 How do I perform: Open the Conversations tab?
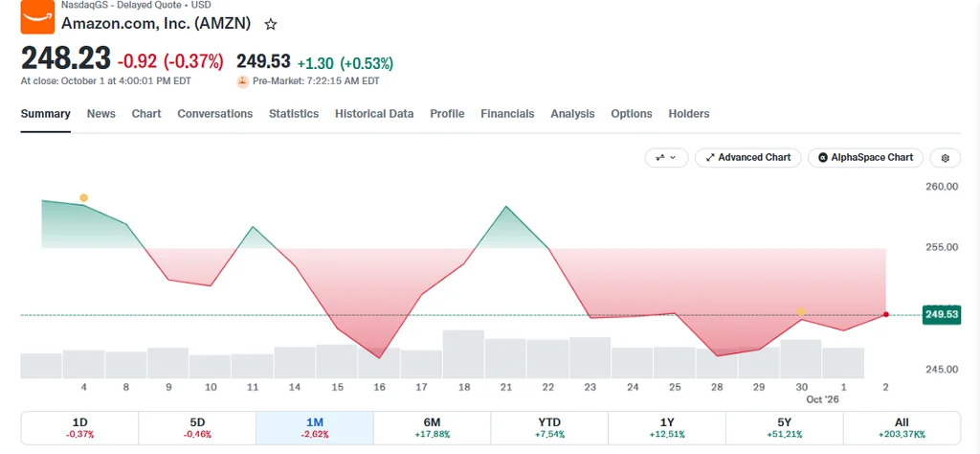click(x=215, y=114)
